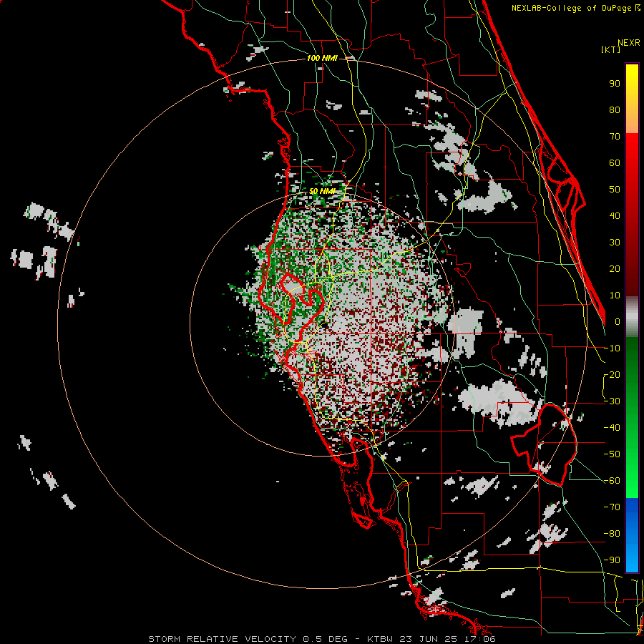Click the "-40" value on the velocity scale
Image resolution: width=644 pixels, height=644 pixels.
coord(612,428)
